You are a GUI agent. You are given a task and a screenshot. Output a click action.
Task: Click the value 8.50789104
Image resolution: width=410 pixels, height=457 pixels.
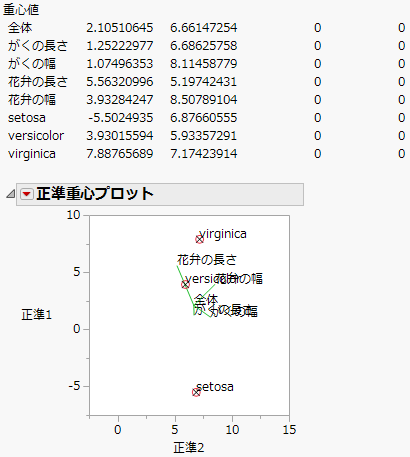[x=204, y=100]
